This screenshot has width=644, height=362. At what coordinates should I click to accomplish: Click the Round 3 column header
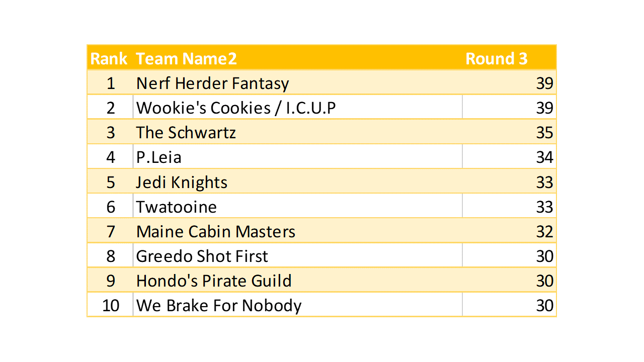click(496, 59)
